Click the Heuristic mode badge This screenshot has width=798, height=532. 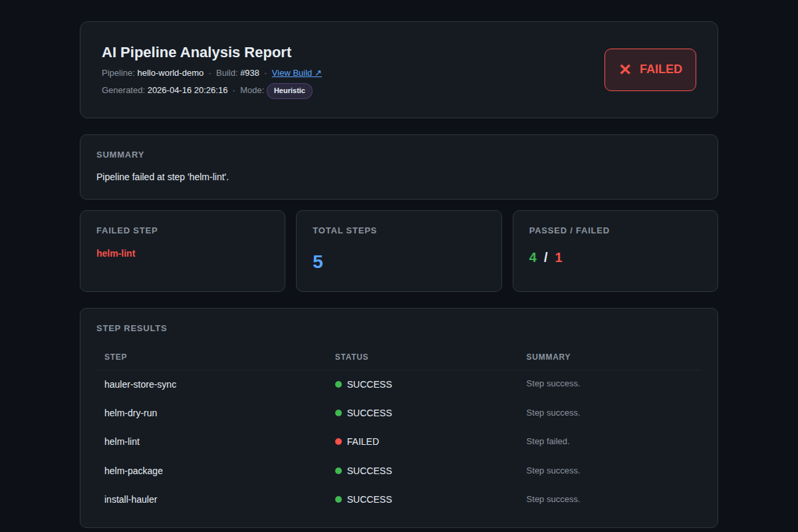coord(289,90)
